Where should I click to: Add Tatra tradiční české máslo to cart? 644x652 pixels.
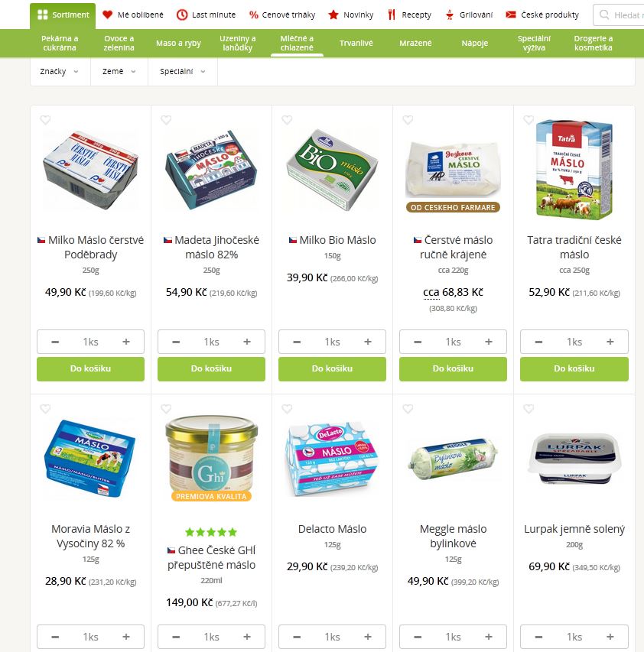pyautogui.click(x=574, y=369)
